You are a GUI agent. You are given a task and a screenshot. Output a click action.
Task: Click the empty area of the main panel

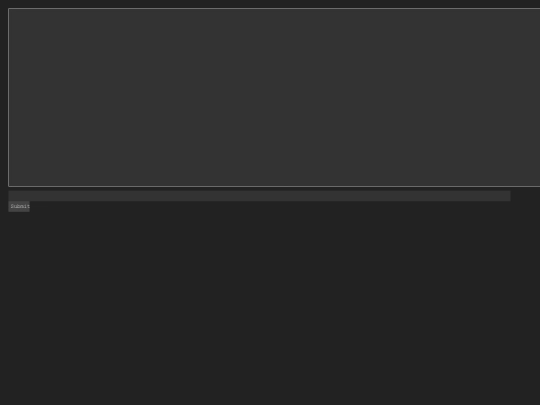click(274, 97)
